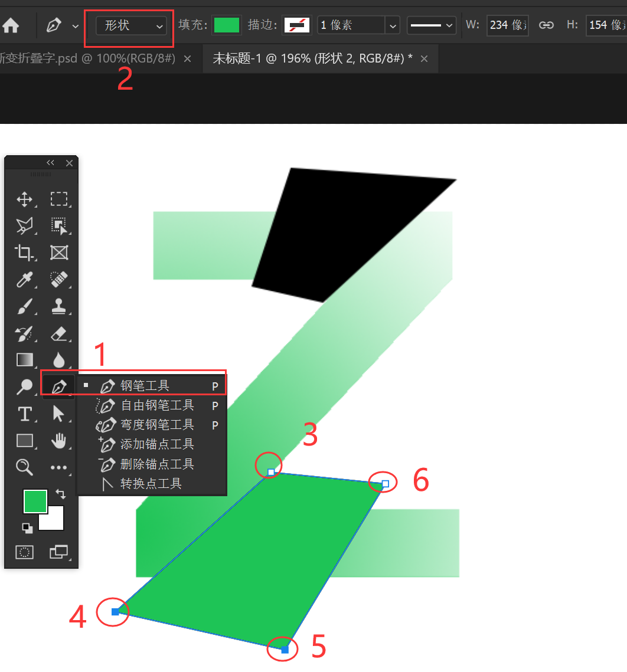The image size is (627, 672).
Task: Collapse the toolbar with double-arrow icon
Action: (51, 162)
